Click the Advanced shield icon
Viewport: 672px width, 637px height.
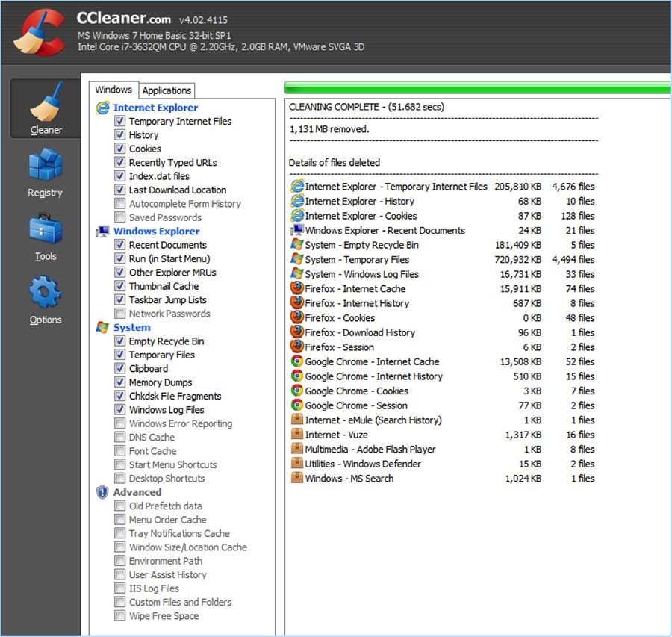[102, 492]
